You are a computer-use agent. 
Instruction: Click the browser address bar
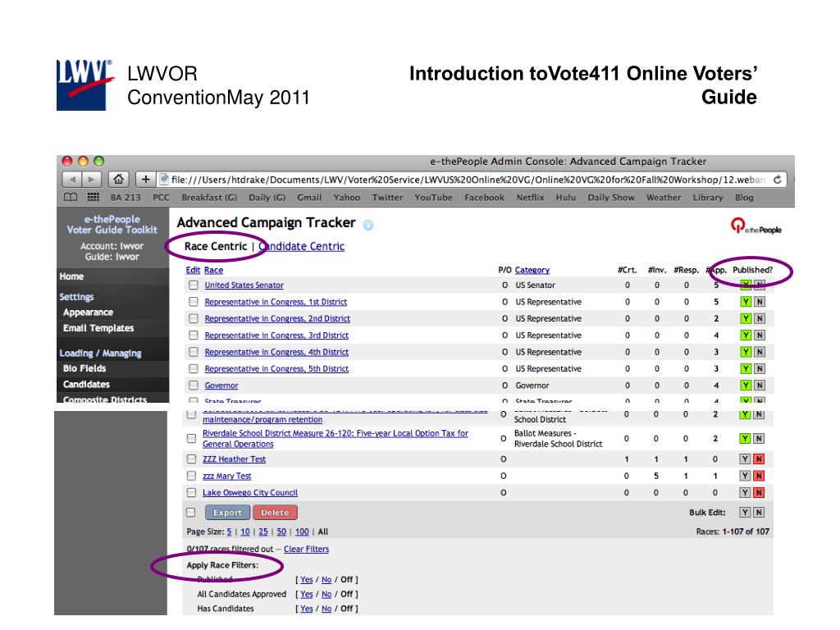(466, 180)
